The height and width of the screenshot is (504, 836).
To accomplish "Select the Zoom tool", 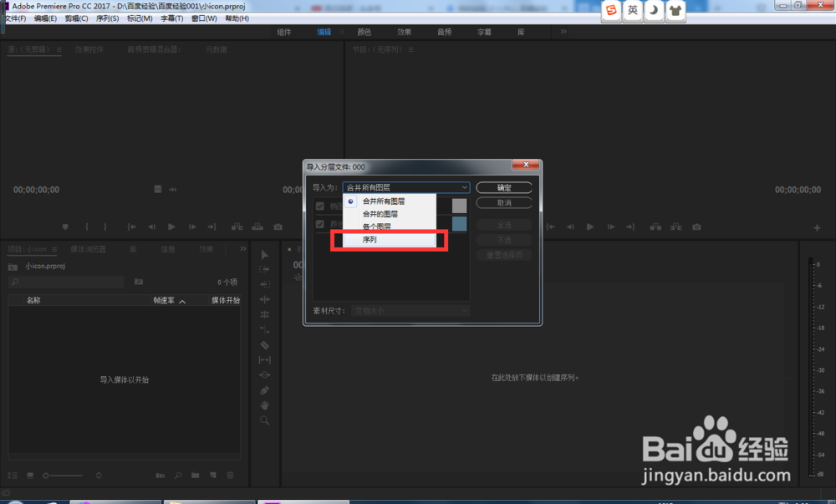I will 264,421.
